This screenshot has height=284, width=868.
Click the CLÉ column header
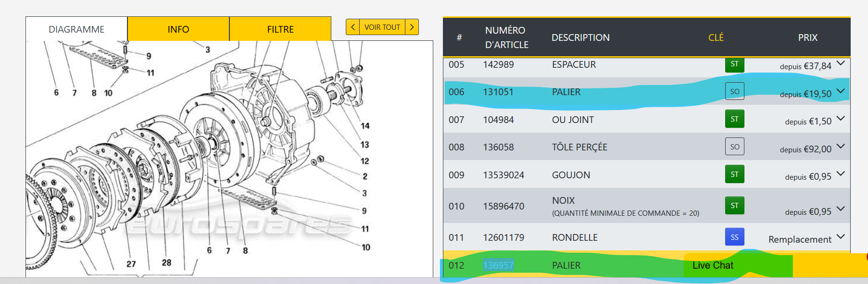pos(716,37)
